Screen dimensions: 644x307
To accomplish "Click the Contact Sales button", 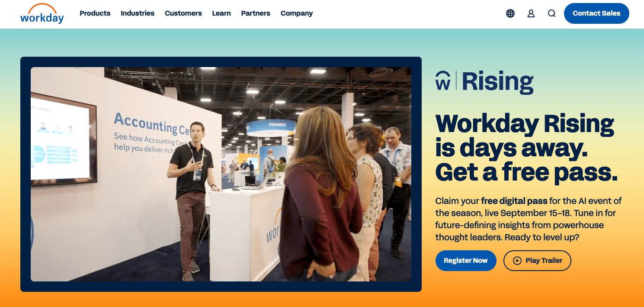I will tap(596, 13).
